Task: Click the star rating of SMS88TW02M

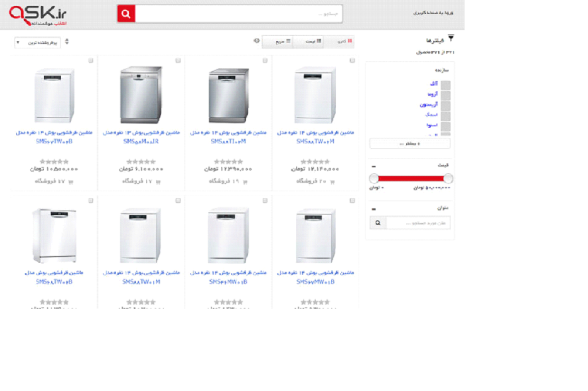Action: [x=315, y=162]
